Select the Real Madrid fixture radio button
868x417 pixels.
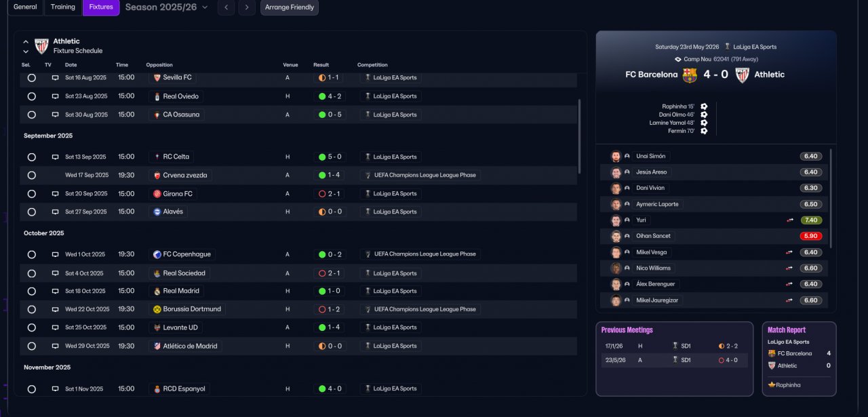click(31, 291)
